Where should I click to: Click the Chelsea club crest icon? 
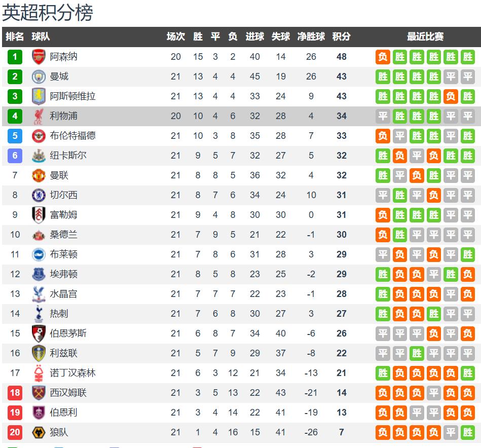click(39, 195)
